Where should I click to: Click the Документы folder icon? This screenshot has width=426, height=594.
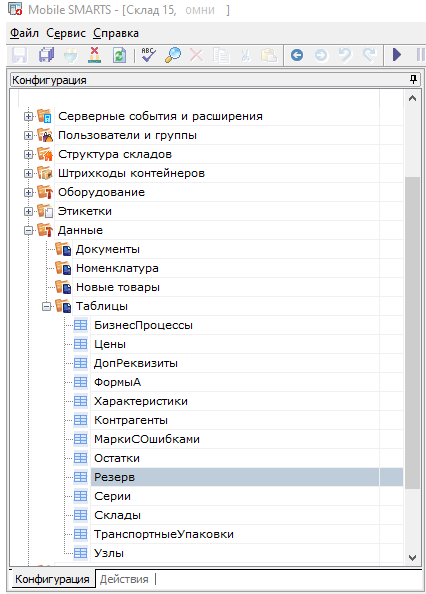click(x=63, y=249)
